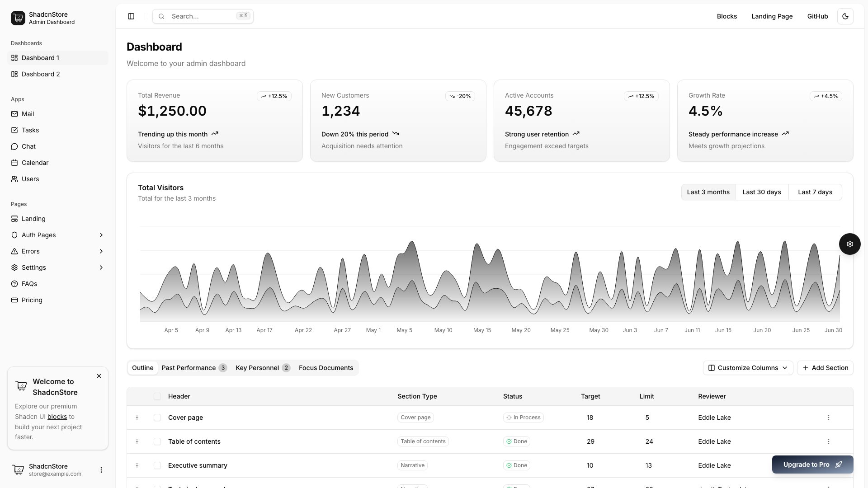Click the Upgrade to Pro button

tap(812, 464)
